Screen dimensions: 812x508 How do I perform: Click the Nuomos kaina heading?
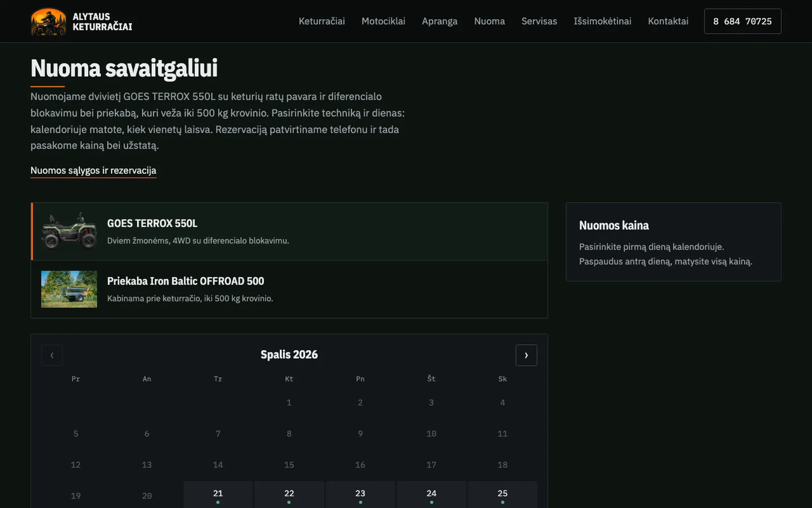click(x=614, y=226)
